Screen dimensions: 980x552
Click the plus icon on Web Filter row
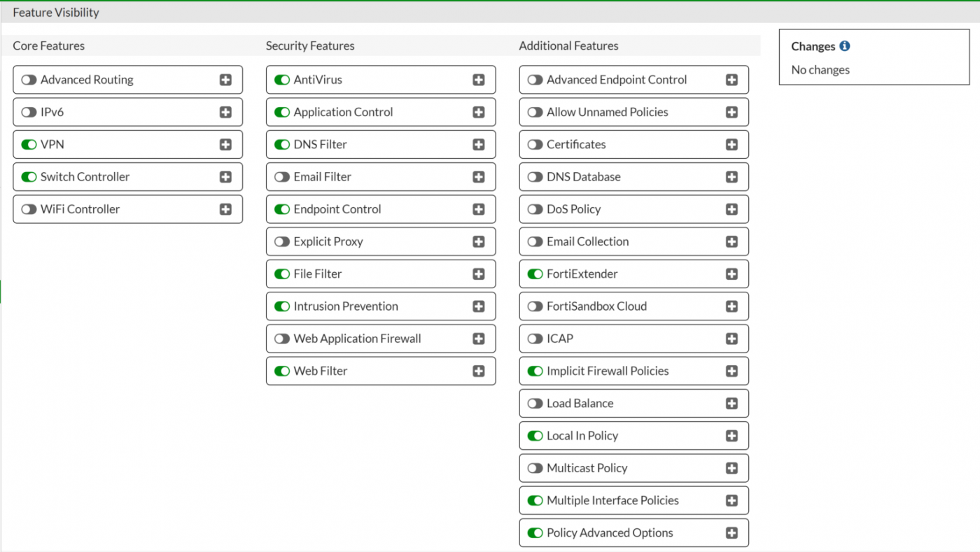[x=479, y=371]
